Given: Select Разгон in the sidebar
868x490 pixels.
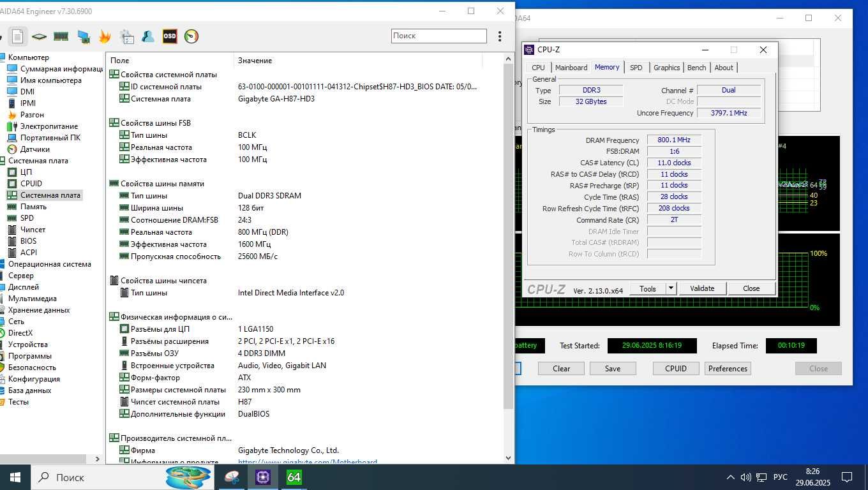Looking at the screenshot, I should pyautogui.click(x=32, y=115).
